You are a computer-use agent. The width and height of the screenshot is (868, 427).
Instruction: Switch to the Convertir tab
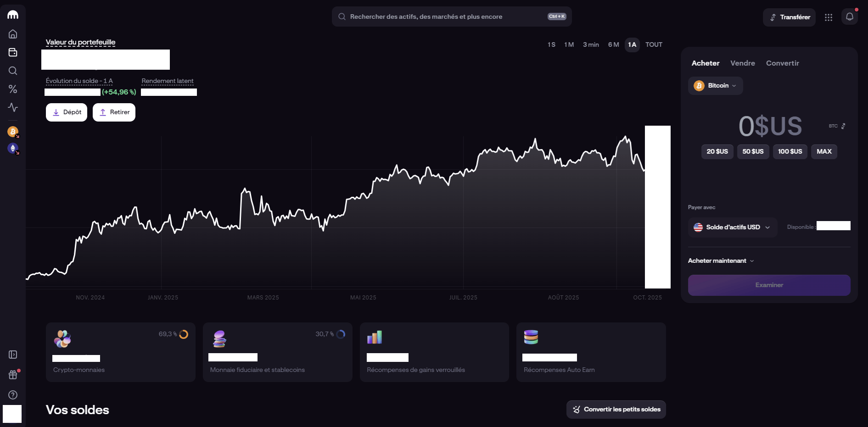click(x=782, y=63)
